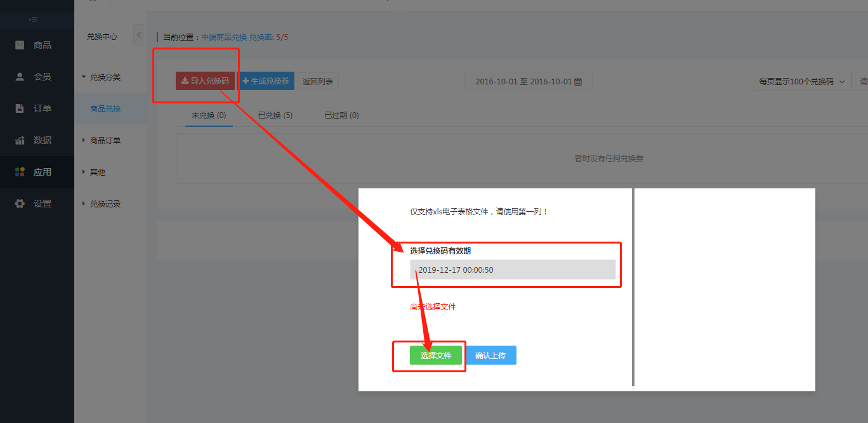The width and height of the screenshot is (868, 423).
Task: Click the green 选择文件 button
Action: 436,355
